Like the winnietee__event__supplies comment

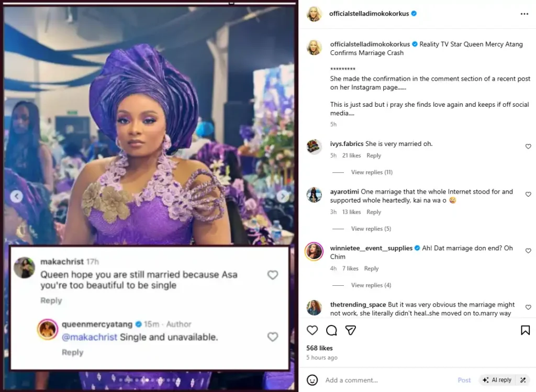point(528,251)
